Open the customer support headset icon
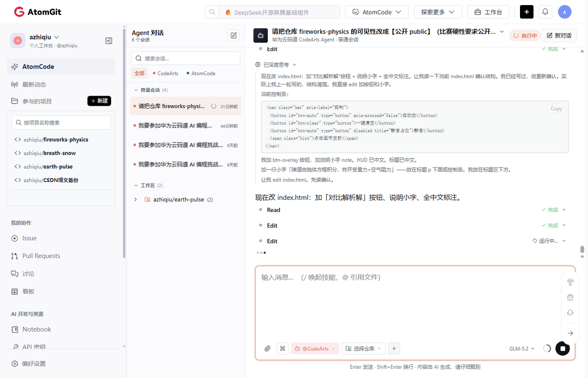588x378 pixels. 570,313
